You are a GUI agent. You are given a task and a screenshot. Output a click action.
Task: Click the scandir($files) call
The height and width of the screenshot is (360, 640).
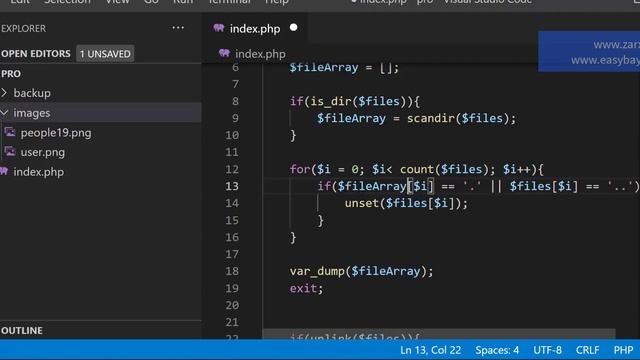[458, 118]
